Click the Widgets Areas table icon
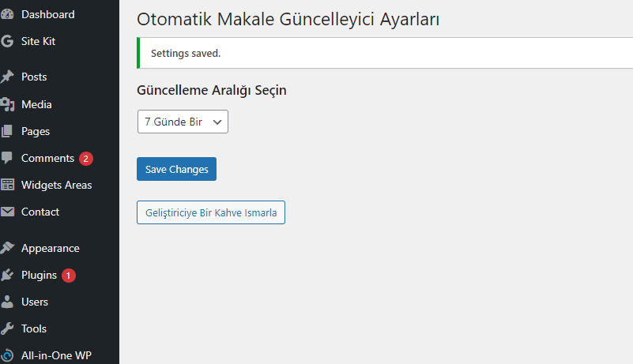Viewport: 633px width, 364px height. click(7, 185)
